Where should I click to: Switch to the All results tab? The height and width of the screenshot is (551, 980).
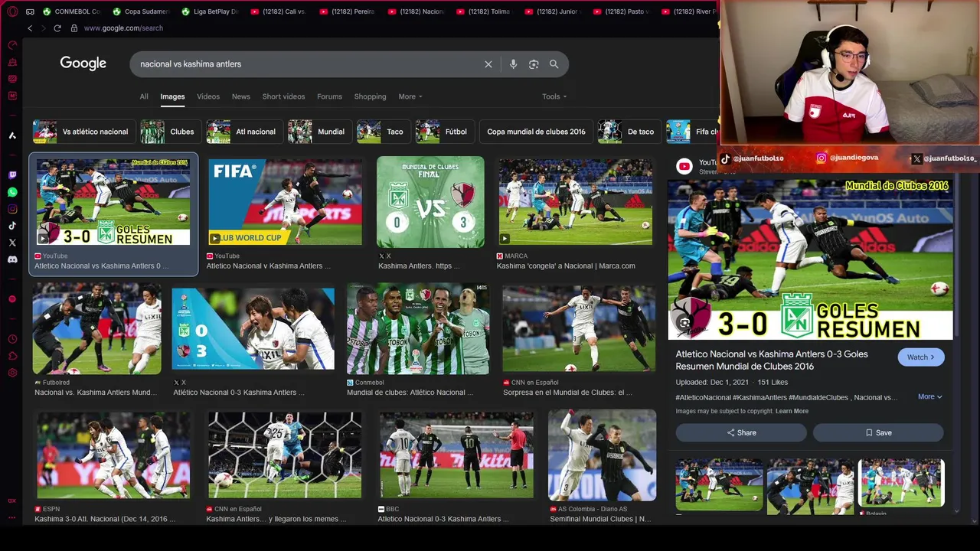[x=144, y=96]
